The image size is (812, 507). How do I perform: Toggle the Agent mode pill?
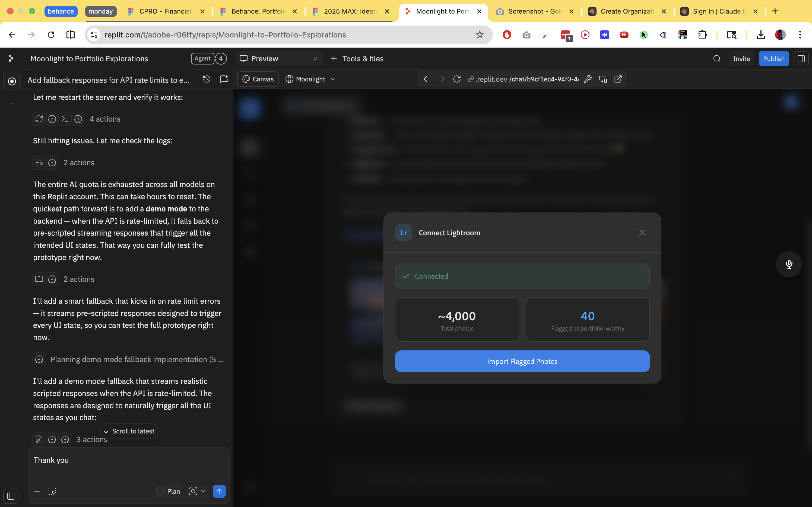tap(202, 59)
